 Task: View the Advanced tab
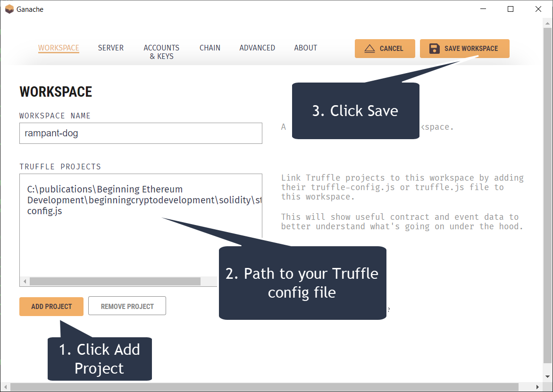click(257, 48)
